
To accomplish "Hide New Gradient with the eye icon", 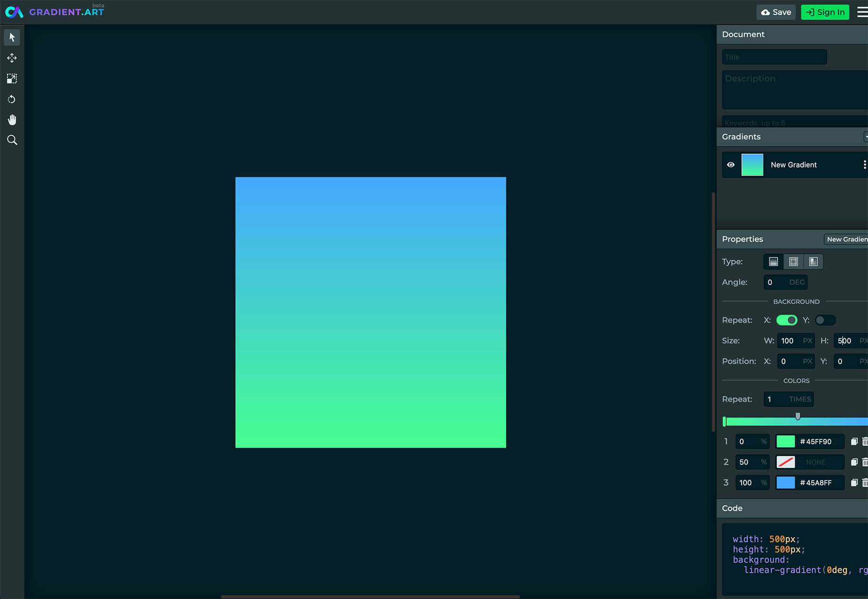I will 731,165.
